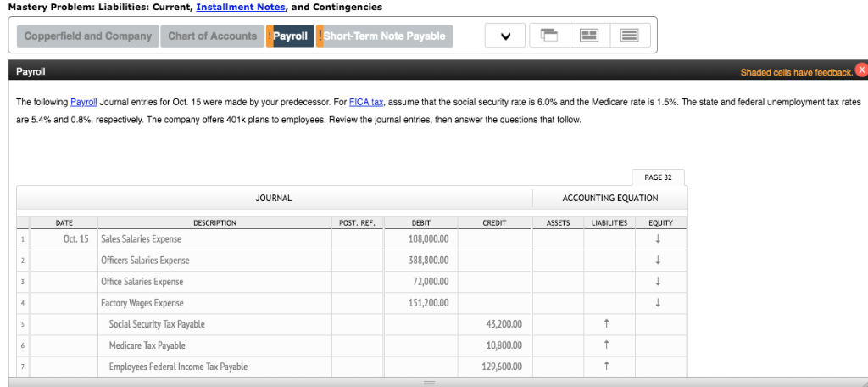Click the DEBIT column header
868x387 pixels.
point(420,223)
